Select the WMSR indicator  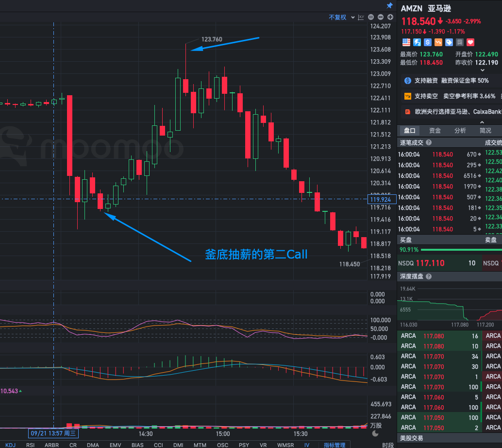pyautogui.click(x=285, y=445)
